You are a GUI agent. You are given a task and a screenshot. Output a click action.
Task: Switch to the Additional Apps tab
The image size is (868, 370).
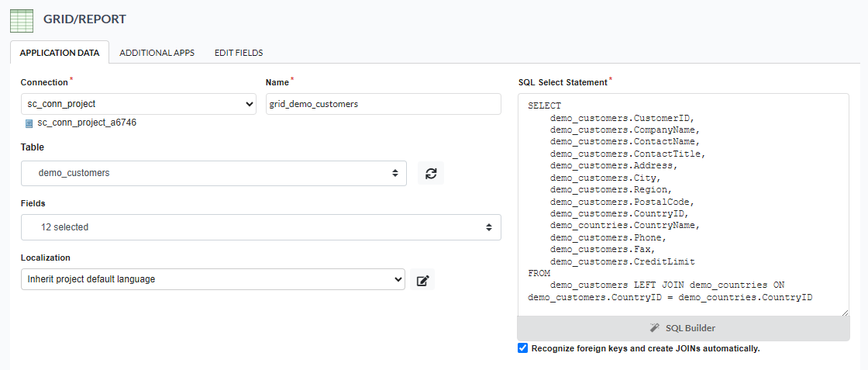click(157, 53)
